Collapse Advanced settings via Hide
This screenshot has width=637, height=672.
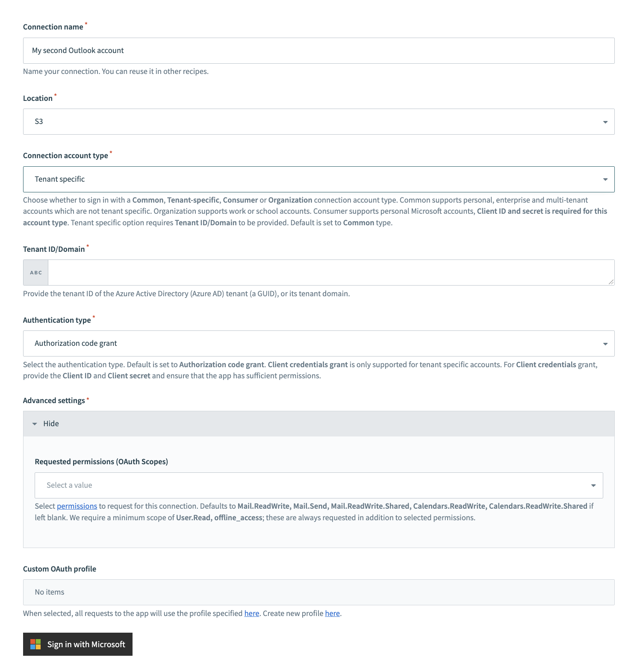(x=51, y=424)
